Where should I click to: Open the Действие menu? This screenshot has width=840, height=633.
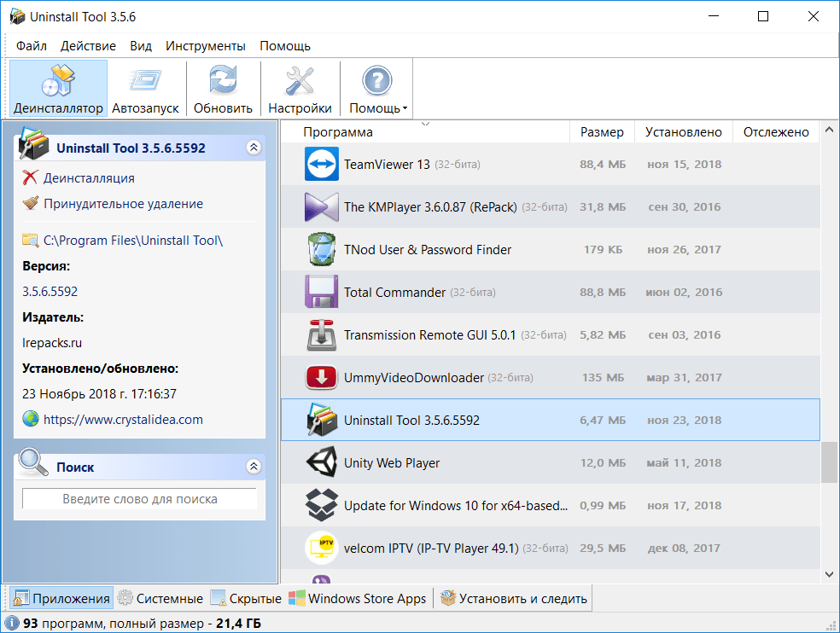88,46
